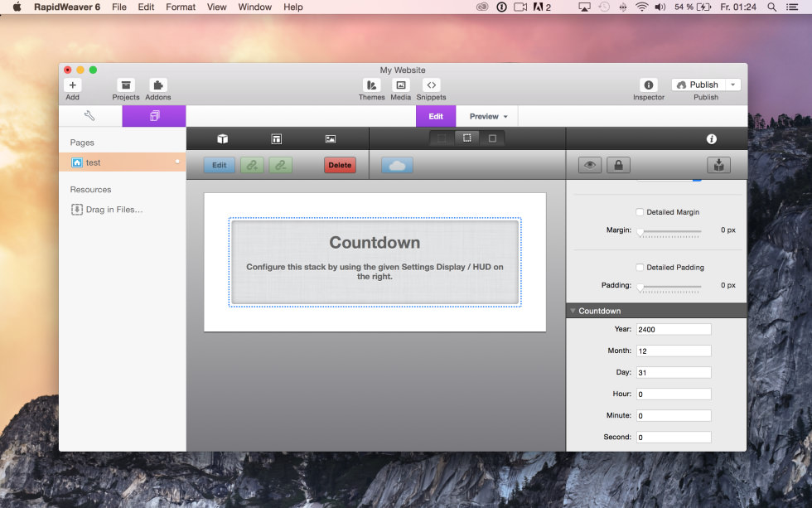Click the home icon beside test page
Image resolution: width=812 pixels, height=508 pixels.
(77, 162)
